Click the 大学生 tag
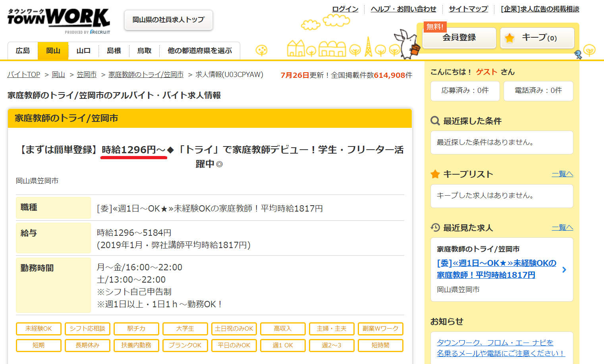The height and width of the screenshot is (364, 604). pyautogui.click(x=185, y=329)
